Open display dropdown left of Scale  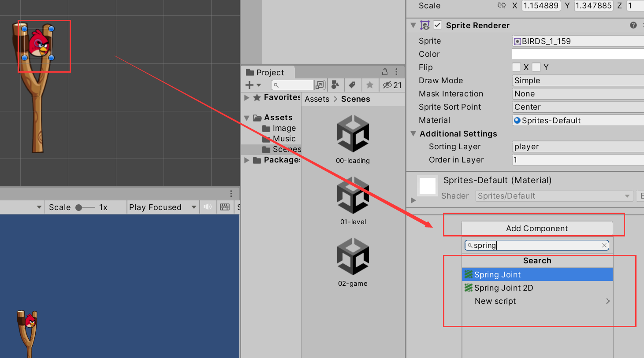tap(22, 207)
